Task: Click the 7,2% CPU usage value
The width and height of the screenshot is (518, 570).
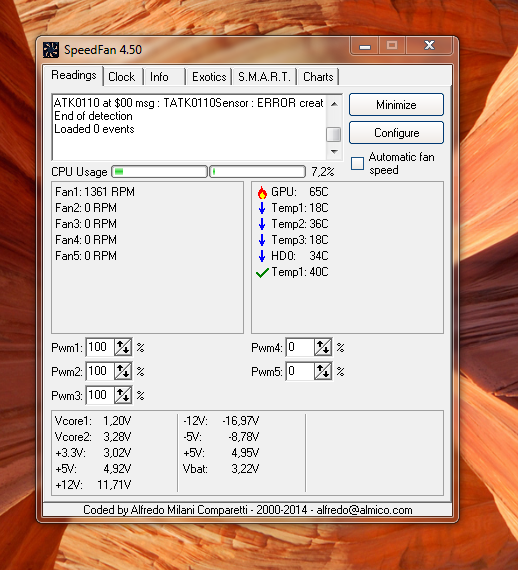Action: click(x=323, y=172)
